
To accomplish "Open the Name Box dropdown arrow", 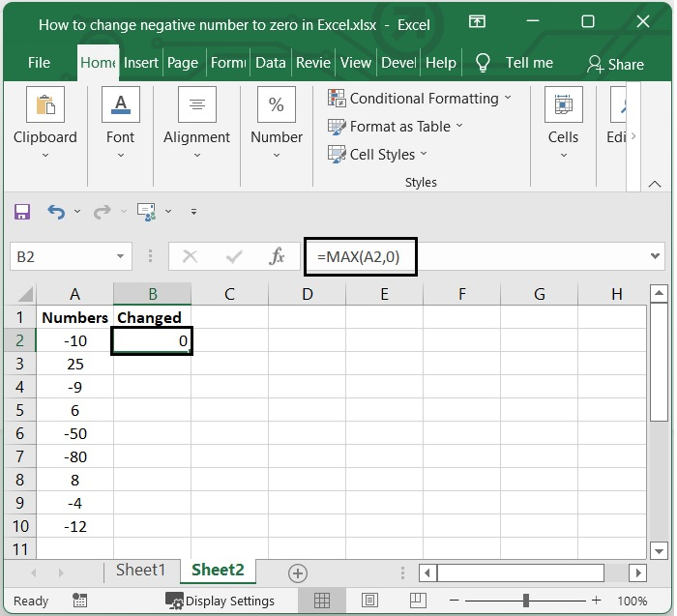I will click(121, 256).
